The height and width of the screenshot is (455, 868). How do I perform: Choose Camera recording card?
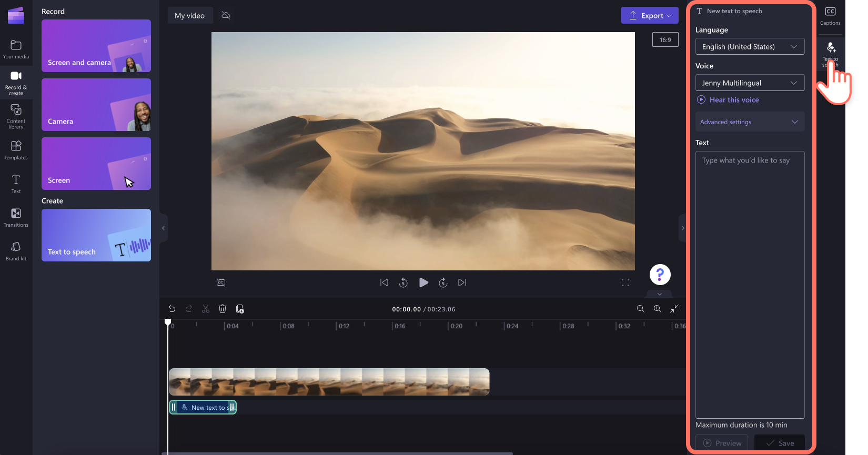pyautogui.click(x=96, y=105)
